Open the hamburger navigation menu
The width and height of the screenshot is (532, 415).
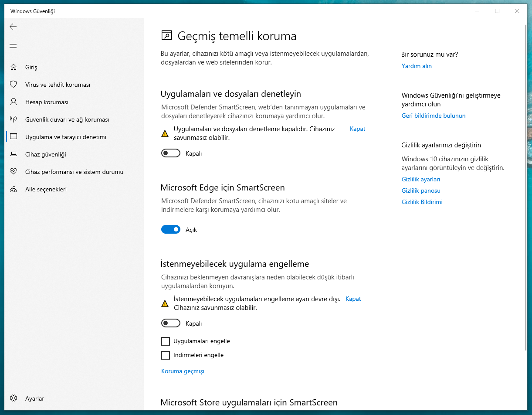[13, 46]
